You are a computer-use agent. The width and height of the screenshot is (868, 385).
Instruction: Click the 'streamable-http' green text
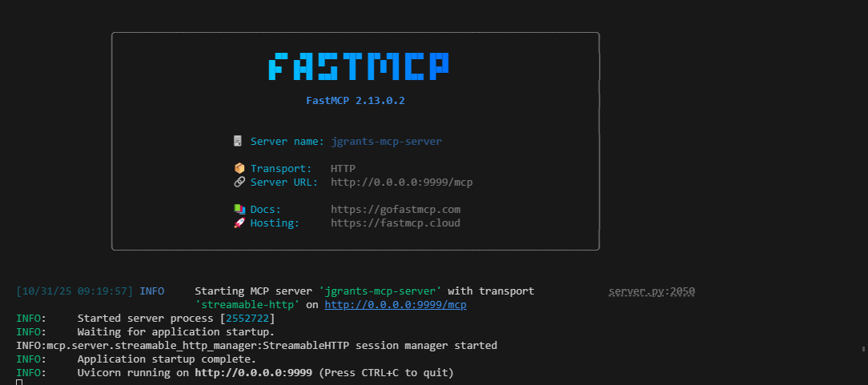click(247, 305)
